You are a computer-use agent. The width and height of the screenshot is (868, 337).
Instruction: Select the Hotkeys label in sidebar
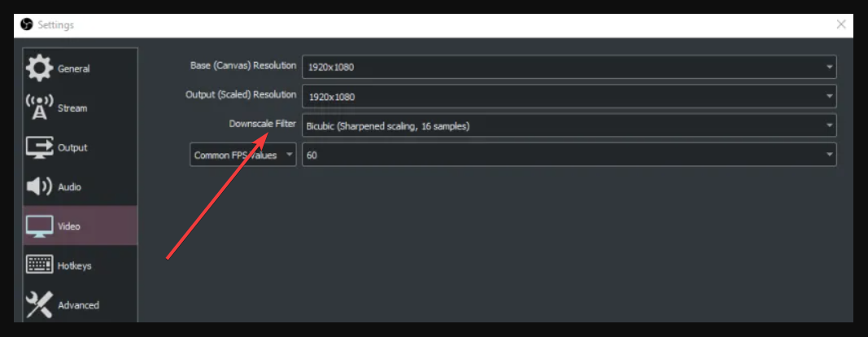[x=75, y=266]
